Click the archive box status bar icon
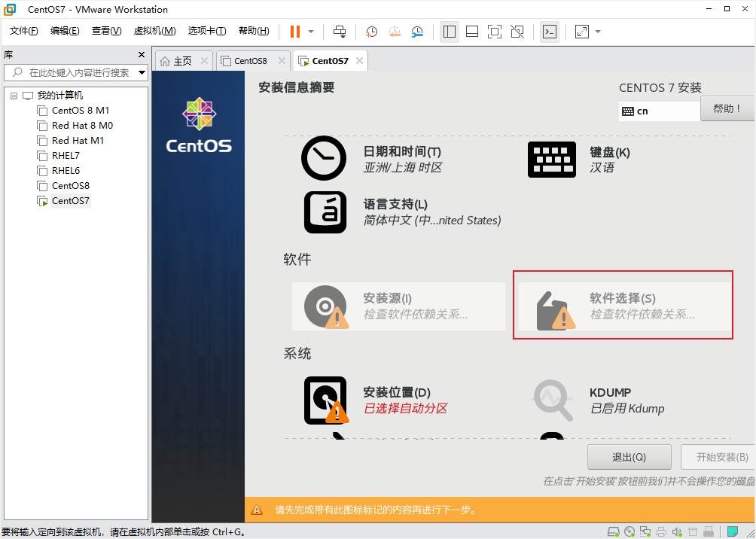 pos(693,531)
